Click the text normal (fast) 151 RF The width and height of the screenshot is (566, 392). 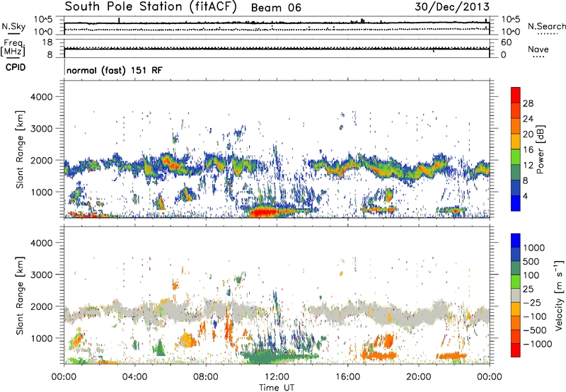pyautogui.click(x=115, y=70)
